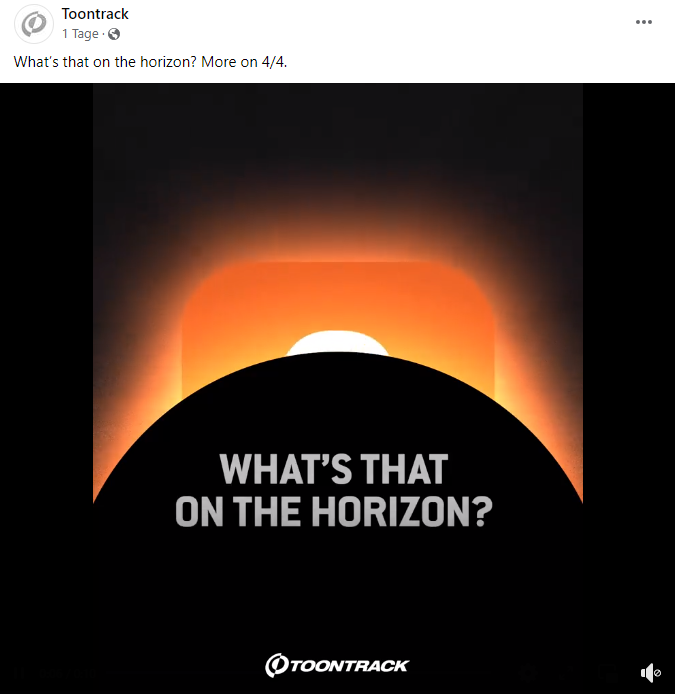The image size is (675, 694).
Task: Click the white rising sun in video
Action: [337, 343]
